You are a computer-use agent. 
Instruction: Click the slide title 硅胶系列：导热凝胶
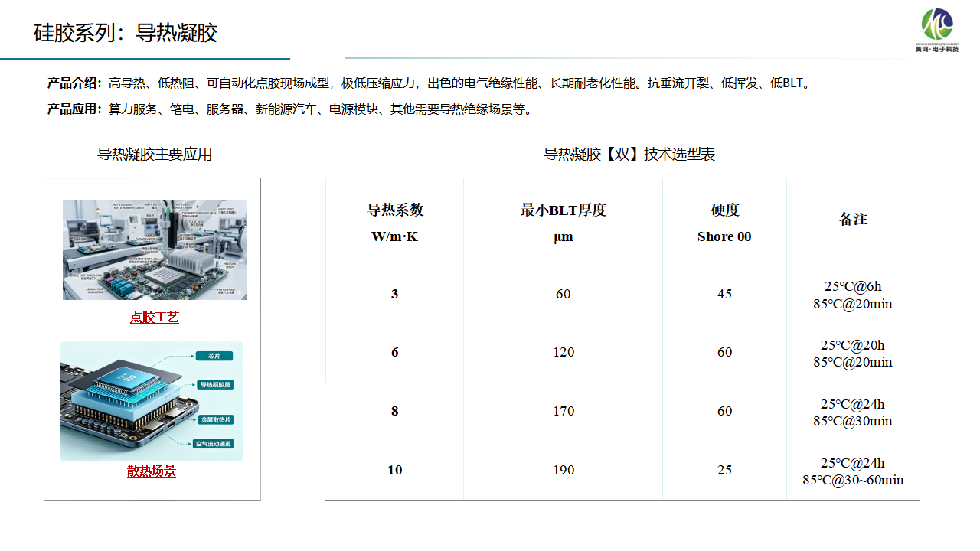tap(126, 33)
